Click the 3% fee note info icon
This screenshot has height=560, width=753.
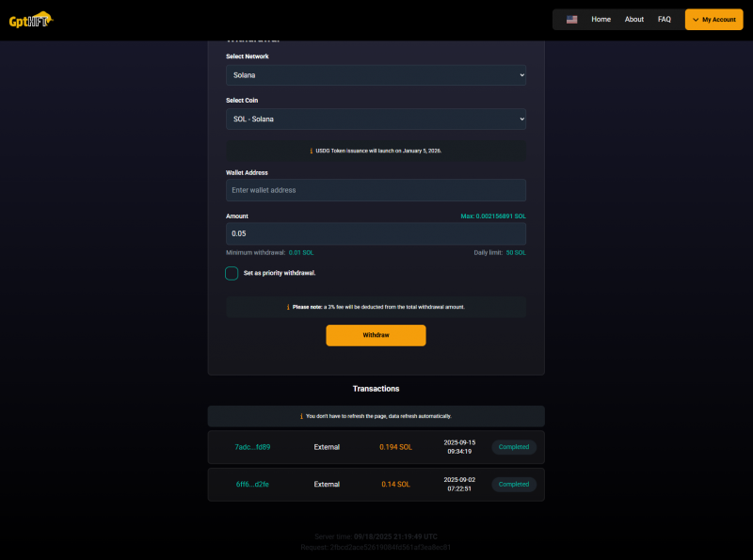click(288, 307)
